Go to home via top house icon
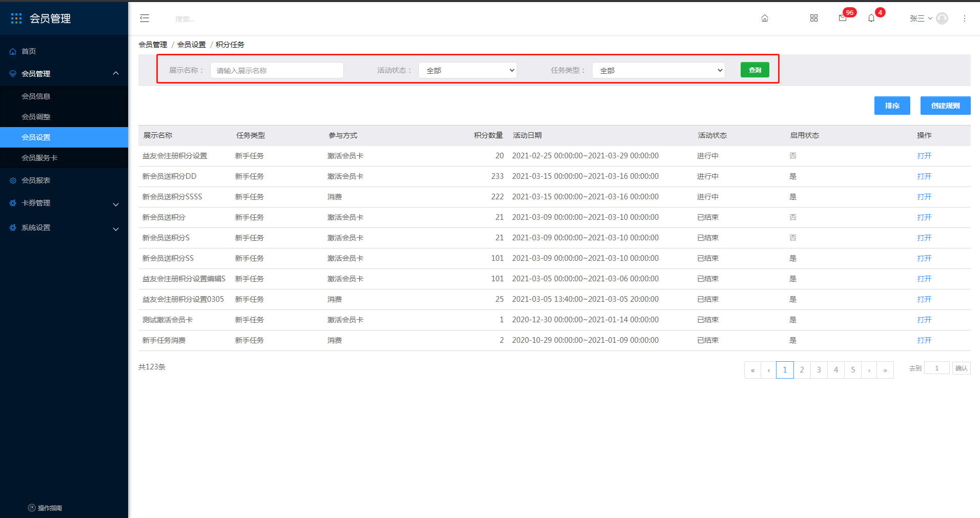 click(765, 18)
